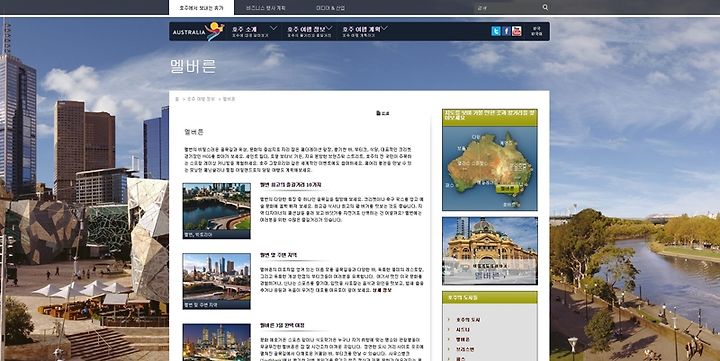This screenshot has width=720, height=361.
Task: Click the Perth label on the map
Action: point(450,186)
